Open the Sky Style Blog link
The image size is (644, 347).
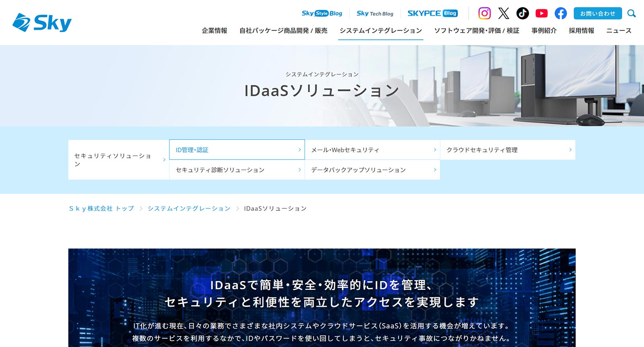click(x=322, y=13)
